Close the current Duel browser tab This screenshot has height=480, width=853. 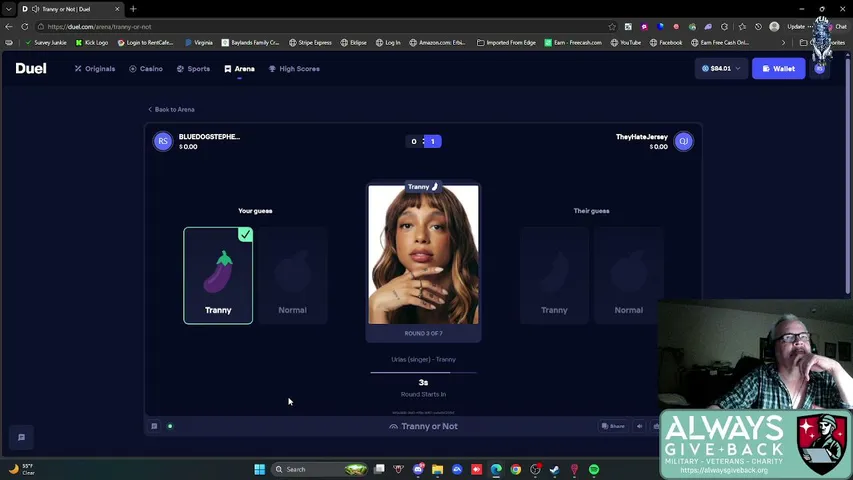click(x=117, y=9)
